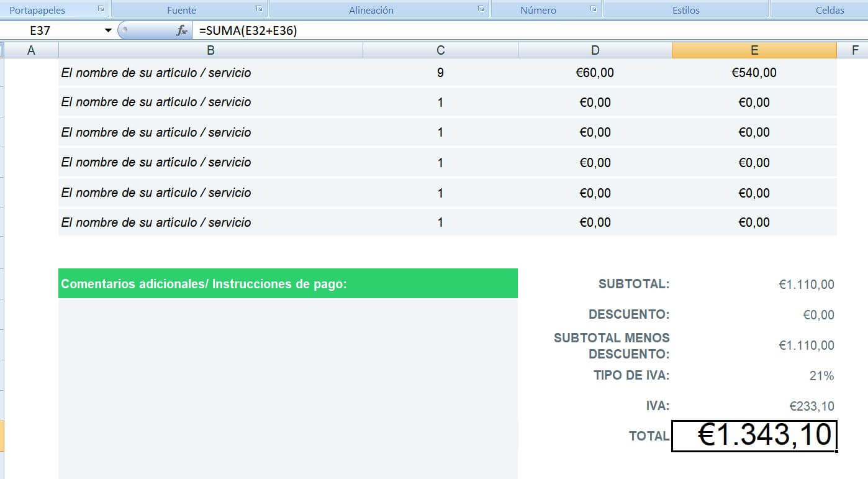Select the quantity cell showing 9
Image resolution: width=868 pixels, height=479 pixels.
[x=440, y=73]
